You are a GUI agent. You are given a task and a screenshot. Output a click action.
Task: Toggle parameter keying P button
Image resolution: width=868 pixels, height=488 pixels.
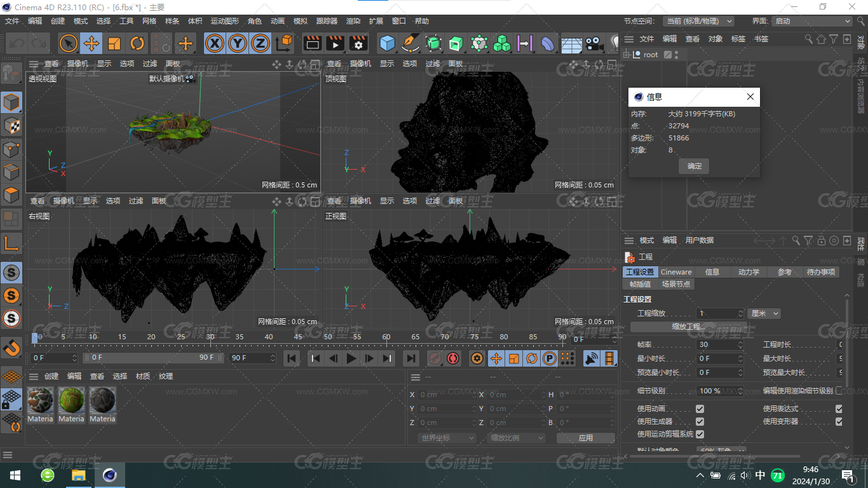pos(550,358)
